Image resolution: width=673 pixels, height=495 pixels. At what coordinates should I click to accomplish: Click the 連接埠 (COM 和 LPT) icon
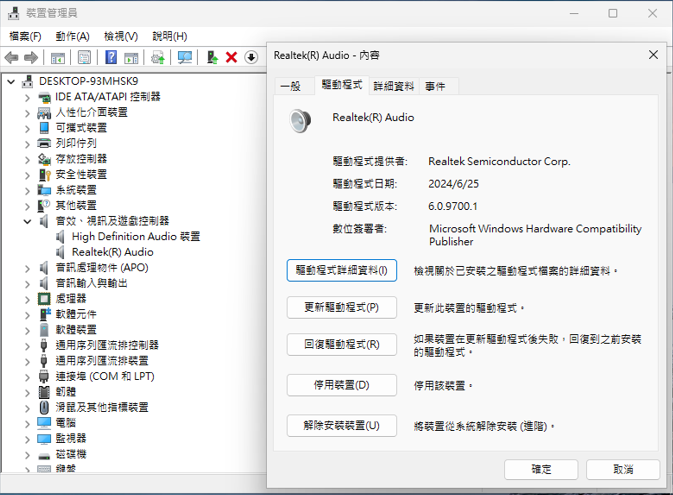tap(44, 377)
